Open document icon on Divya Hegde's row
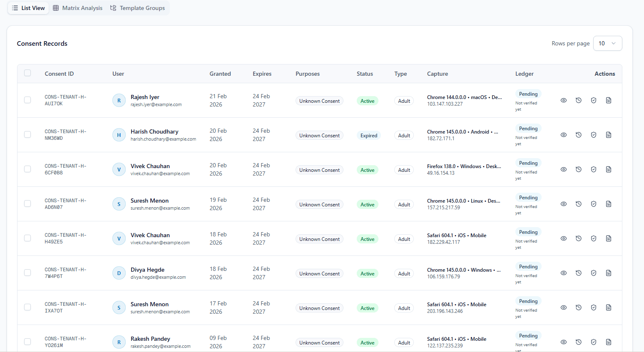The height and width of the screenshot is (352, 644). (x=609, y=273)
